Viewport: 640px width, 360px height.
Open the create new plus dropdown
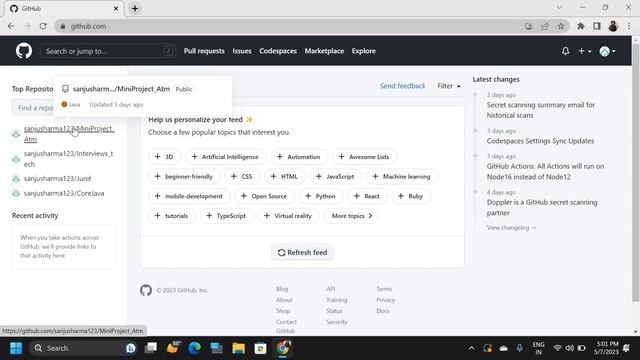(584, 51)
